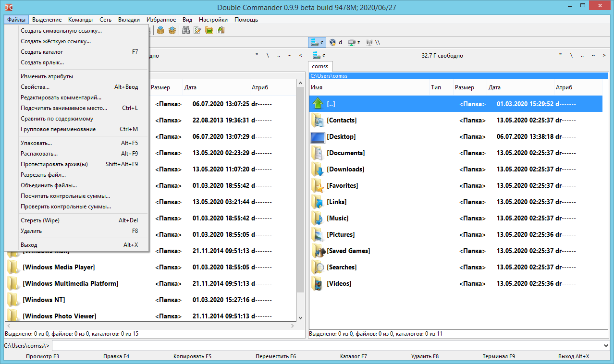The image size is (614, 364).
Task: Click the Pictures folder icon
Action: click(x=318, y=234)
